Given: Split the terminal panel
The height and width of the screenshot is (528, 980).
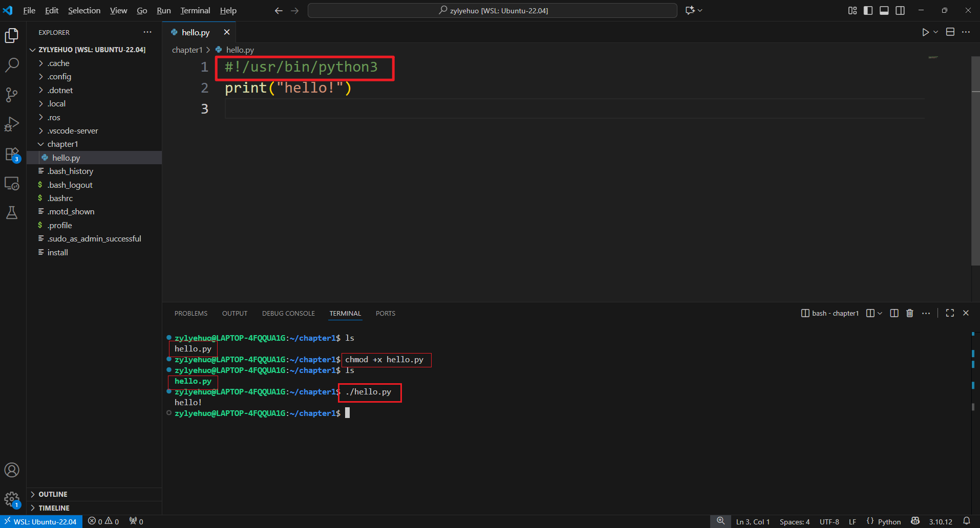Looking at the screenshot, I should 894,313.
